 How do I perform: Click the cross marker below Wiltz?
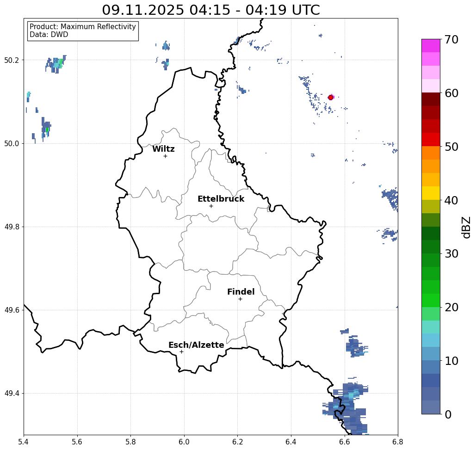[165, 156]
